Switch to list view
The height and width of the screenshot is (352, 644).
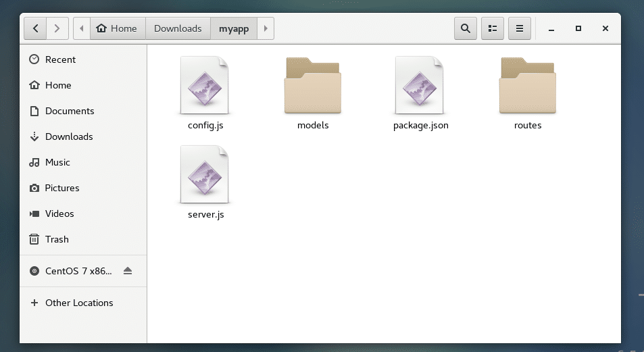point(493,28)
